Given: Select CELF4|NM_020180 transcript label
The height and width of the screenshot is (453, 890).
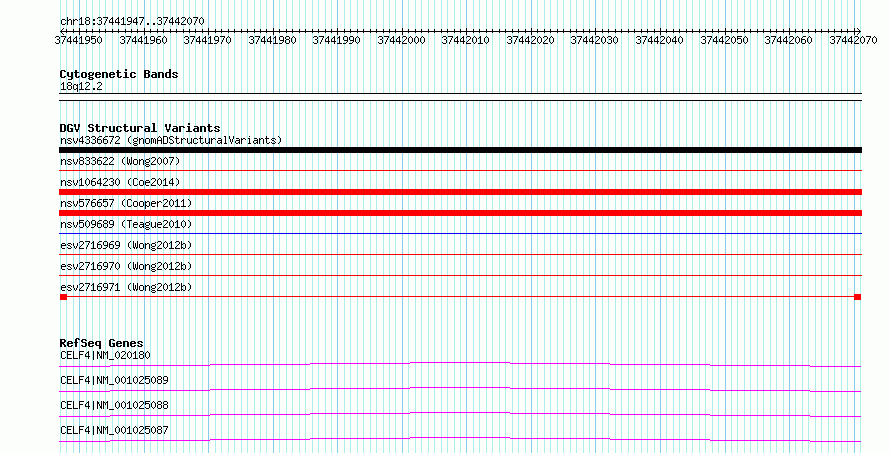Looking at the screenshot, I should coord(105,355).
